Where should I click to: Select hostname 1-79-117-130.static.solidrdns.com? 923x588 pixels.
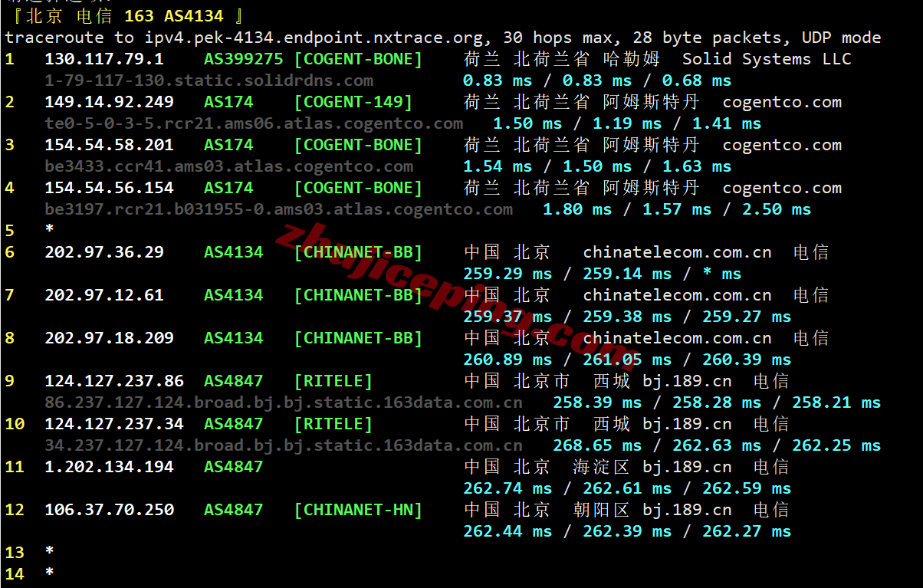point(209,80)
